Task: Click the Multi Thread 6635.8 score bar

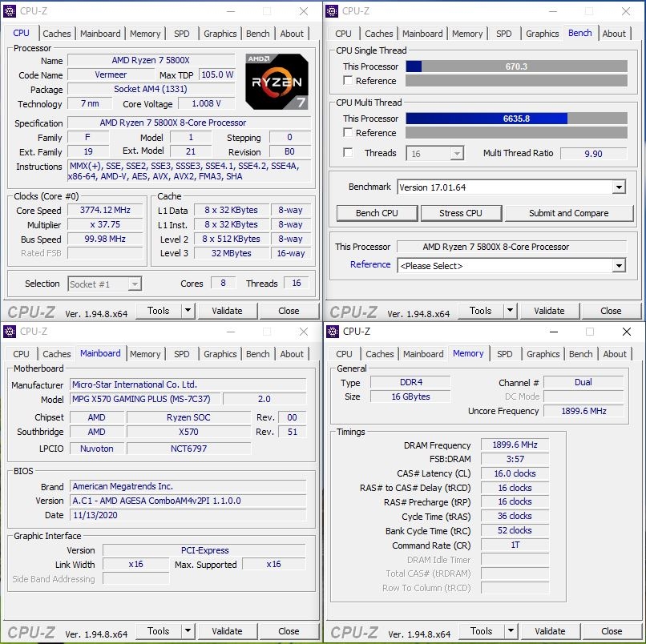Action: (517, 119)
